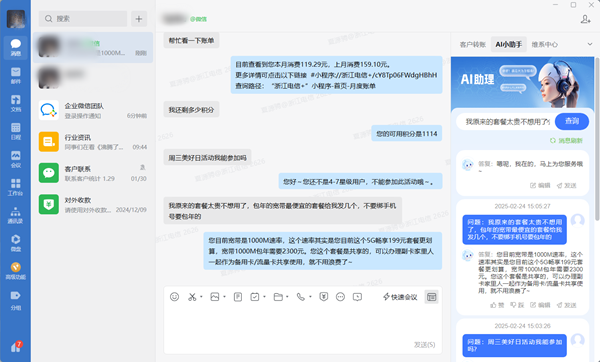The height and width of the screenshot is (362, 600).
Task: Toggle the side panel icon in chat toolbar
Action: tap(432, 297)
